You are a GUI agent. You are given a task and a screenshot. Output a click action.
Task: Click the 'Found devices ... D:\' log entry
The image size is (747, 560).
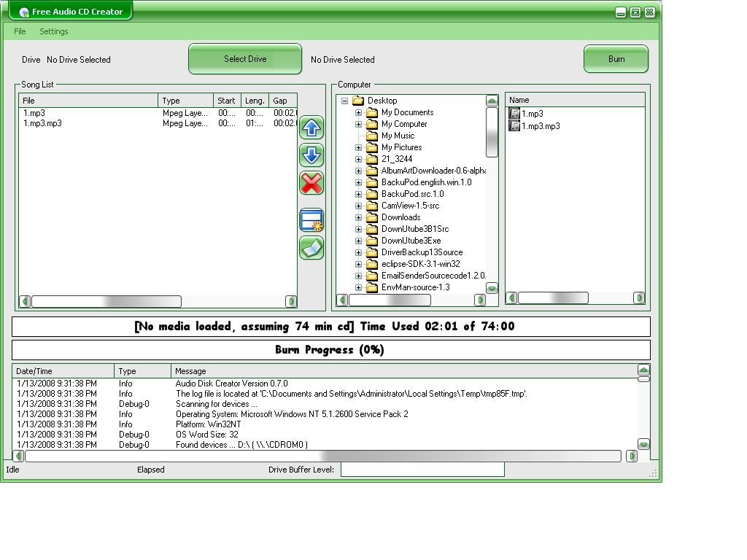tap(241, 445)
